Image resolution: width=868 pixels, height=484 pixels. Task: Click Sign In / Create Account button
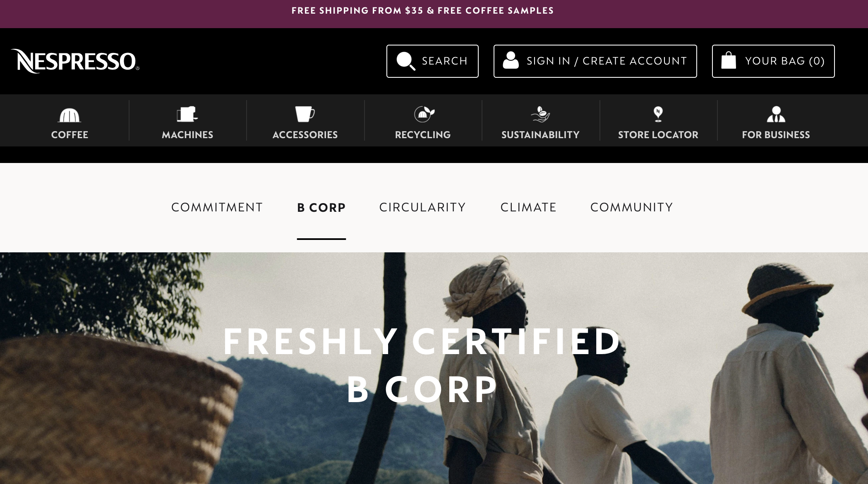click(595, 61)
